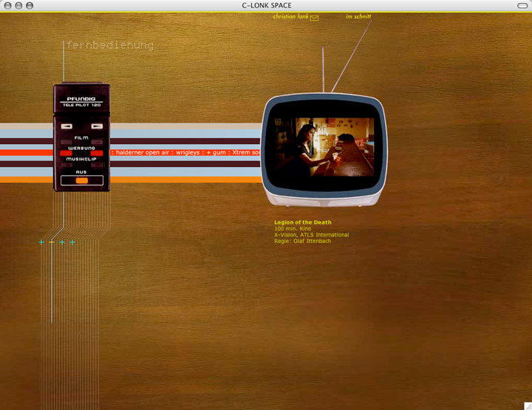Click the 'Legion of the Death' title

302,222
